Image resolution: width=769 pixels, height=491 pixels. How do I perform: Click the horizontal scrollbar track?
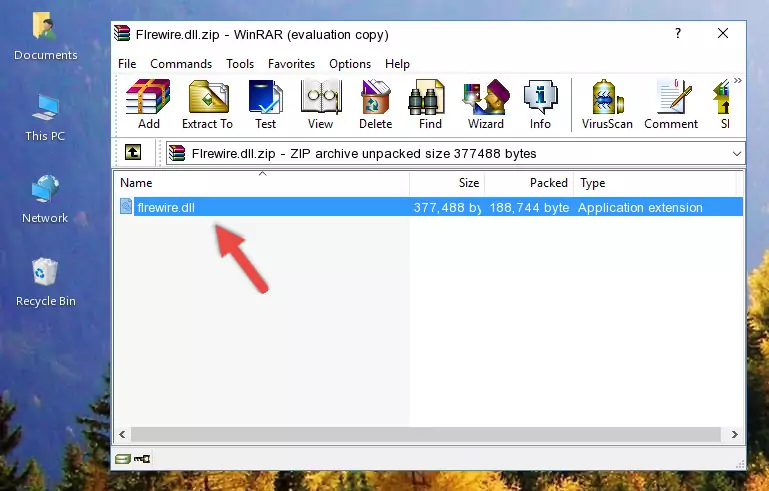[x=426, y=434]
